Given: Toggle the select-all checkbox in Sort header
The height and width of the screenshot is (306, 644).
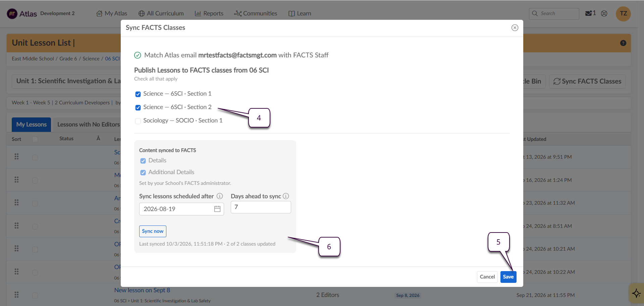Looking at the screenshot, I should 35,139.
